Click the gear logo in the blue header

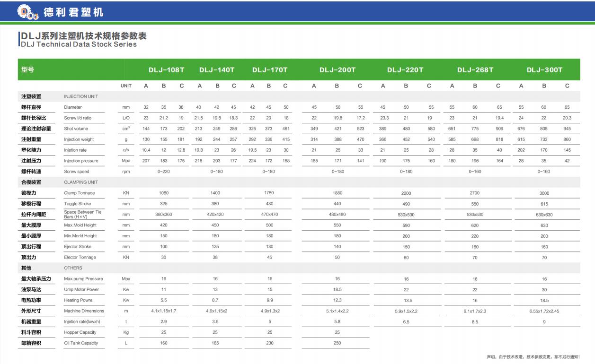(28, 12)
